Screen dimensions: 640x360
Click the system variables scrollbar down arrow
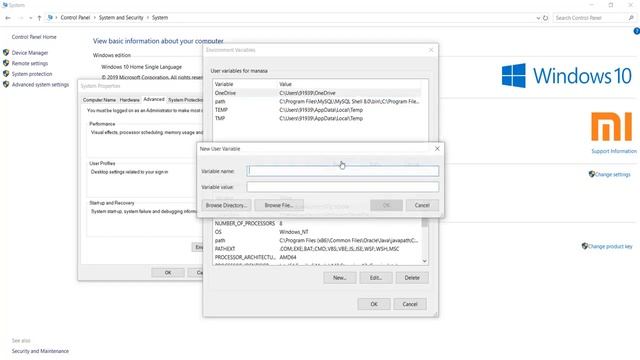coord(424,261)
